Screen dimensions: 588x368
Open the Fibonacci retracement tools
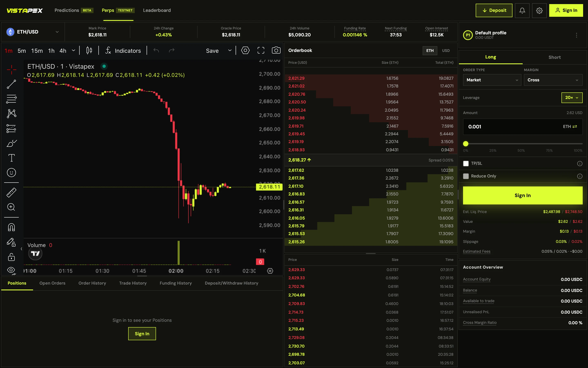(x=11, y=99)
